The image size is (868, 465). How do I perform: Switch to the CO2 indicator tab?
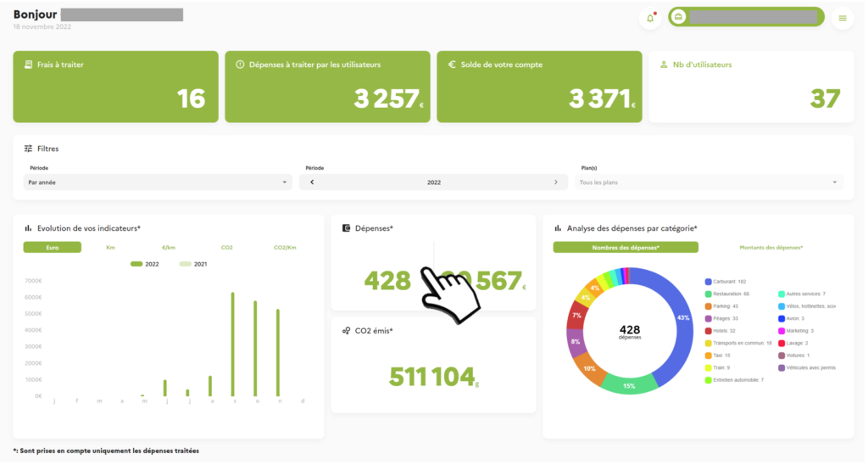[226, 248]
